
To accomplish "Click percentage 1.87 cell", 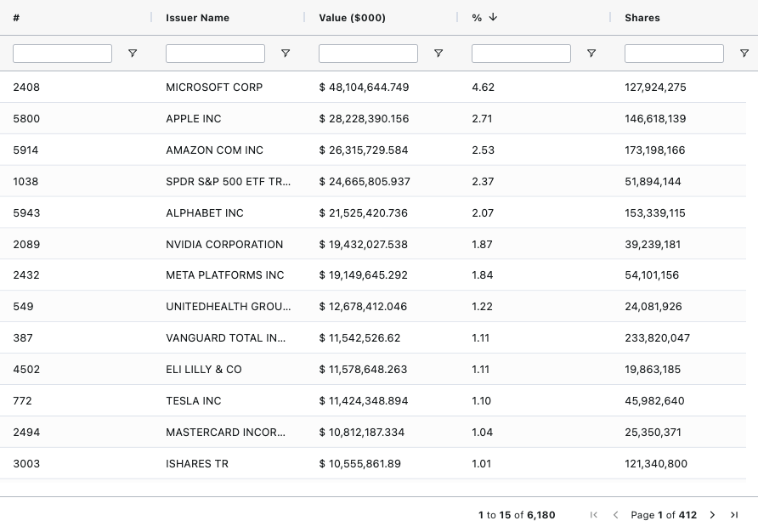I will 482,244.
